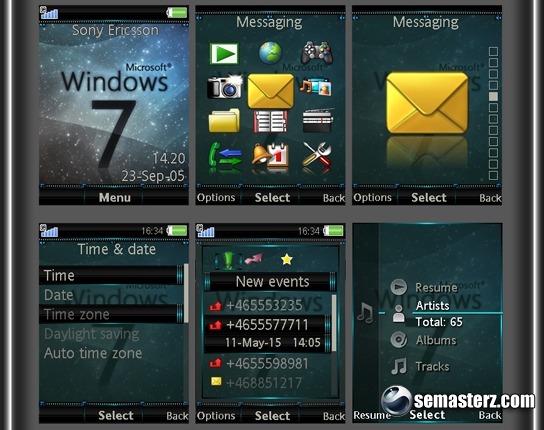Click the Resume play icon in media list

click(x=399, y=287)
